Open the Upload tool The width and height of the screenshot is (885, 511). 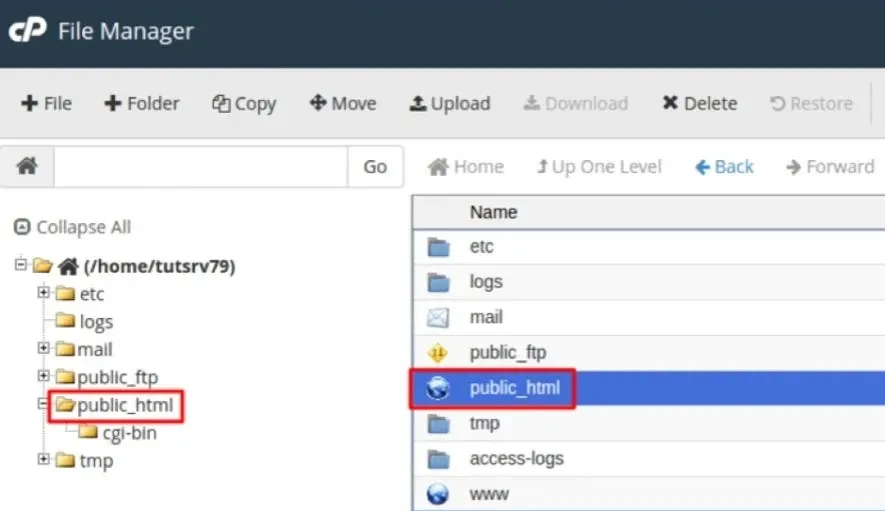(x=450, y=104)
